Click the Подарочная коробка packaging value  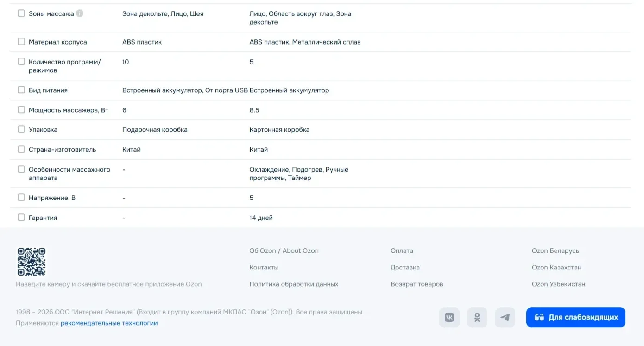click(155, 129)
